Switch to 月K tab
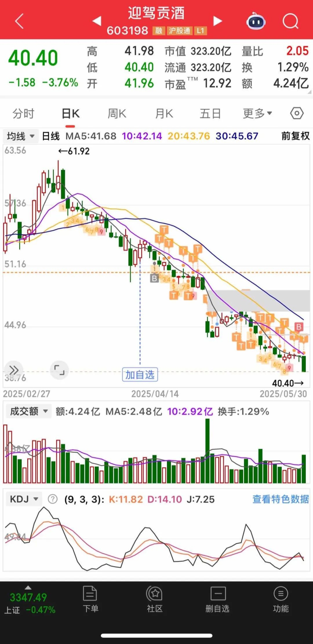This screenshot has height=644, width=313. 164,113
